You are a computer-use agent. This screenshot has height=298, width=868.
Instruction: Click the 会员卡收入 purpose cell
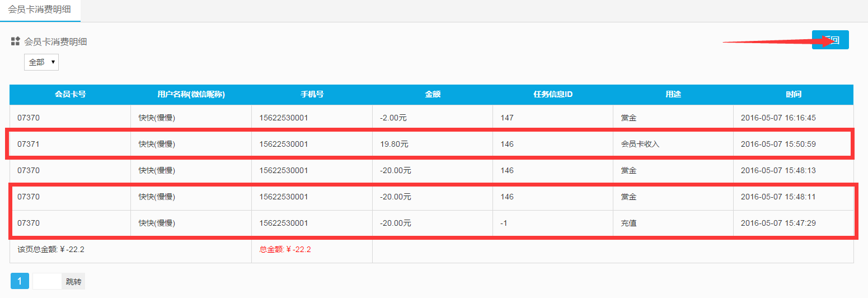tap(640, 144)
